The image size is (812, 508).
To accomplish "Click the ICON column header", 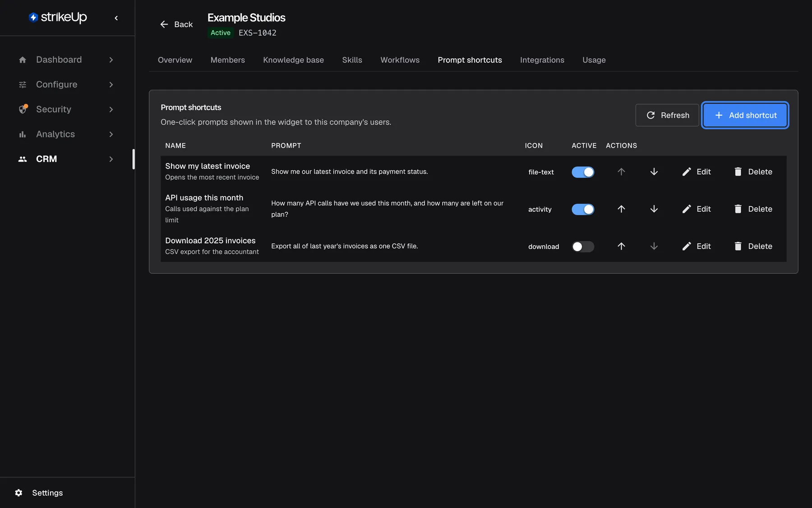I will (x=534, y=145).
